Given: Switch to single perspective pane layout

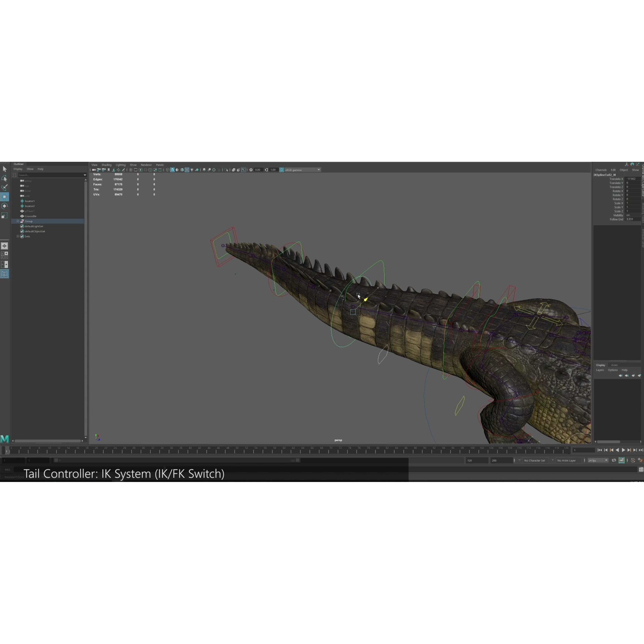Looking at the screenshot, I should tap(4, 246).
